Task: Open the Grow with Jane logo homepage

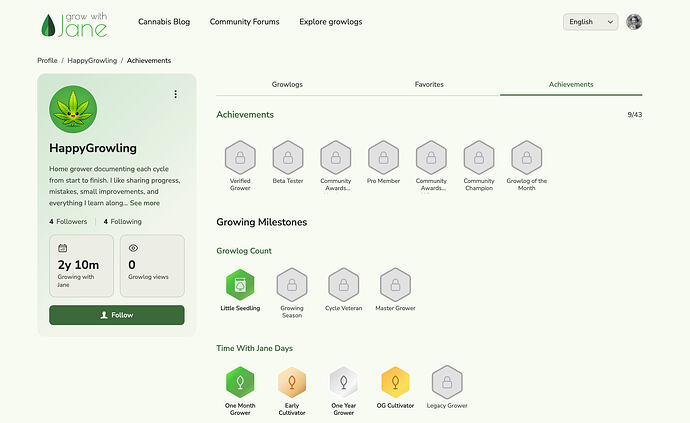Action: tap(74, 25)
